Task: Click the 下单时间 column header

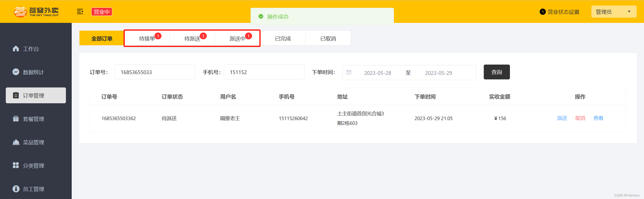Action: pyautogui.click(x=425, y=97)
